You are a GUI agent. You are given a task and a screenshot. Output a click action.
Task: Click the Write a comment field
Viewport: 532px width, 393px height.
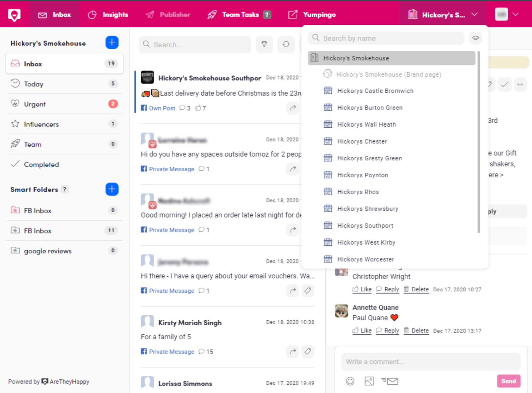click(x=431, y=362)
